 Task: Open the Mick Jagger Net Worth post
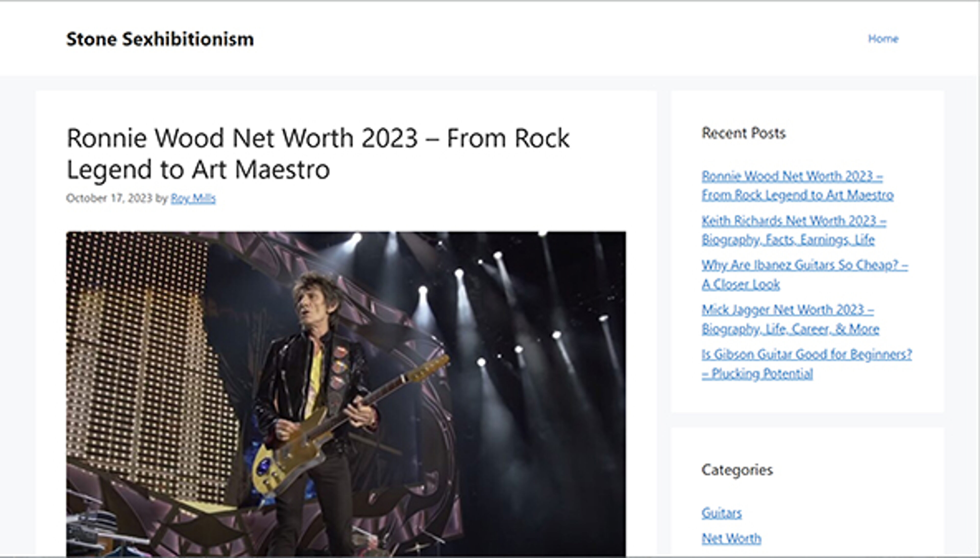(x=790, y=319)
